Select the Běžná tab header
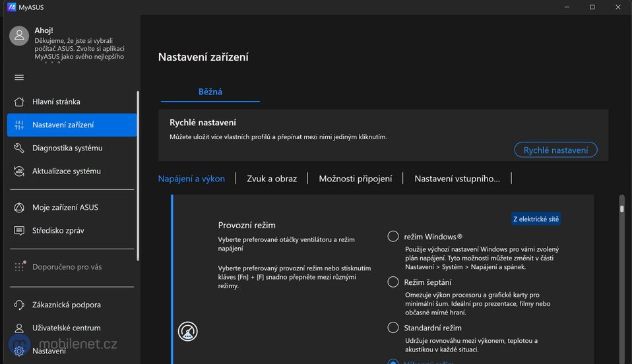This screenshot has height=364, width=632. 210,92
